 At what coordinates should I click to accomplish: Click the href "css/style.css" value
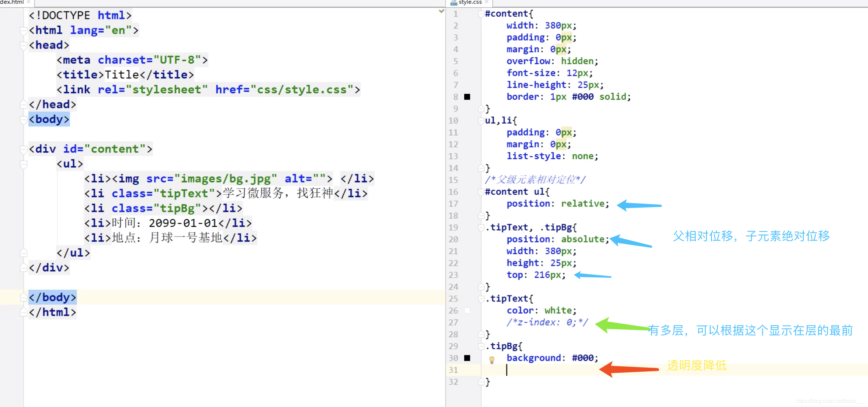point(301,90)
